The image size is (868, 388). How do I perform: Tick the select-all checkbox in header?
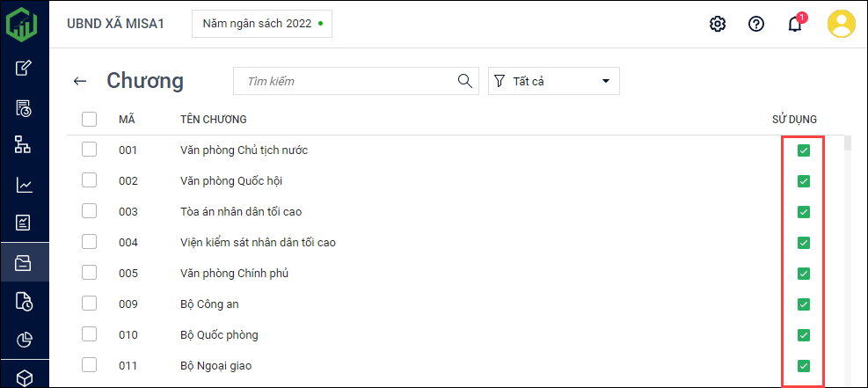[x=89, y=120]
